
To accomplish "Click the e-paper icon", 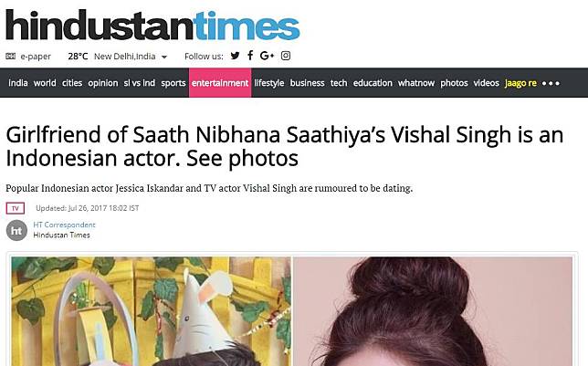I will [x=11, y=57].
